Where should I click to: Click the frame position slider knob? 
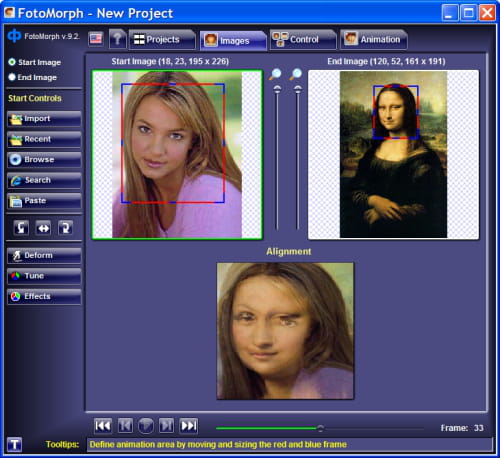(320, 428)
